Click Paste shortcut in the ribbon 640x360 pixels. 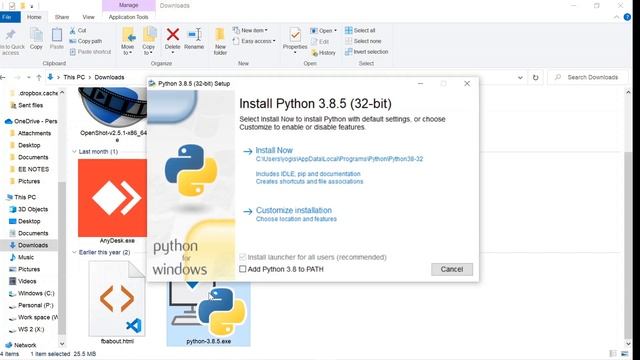pyautogui.click(x=90, y=52)
